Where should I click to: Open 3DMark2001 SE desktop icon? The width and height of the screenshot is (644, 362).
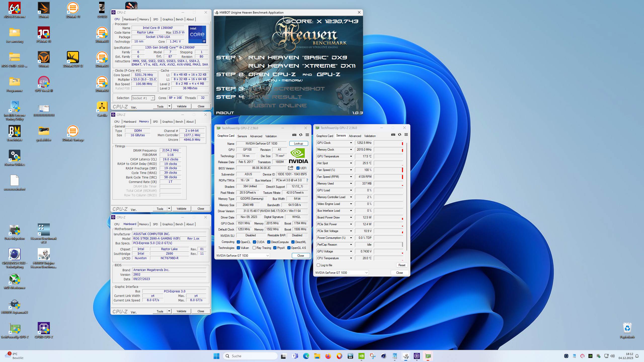73,59
